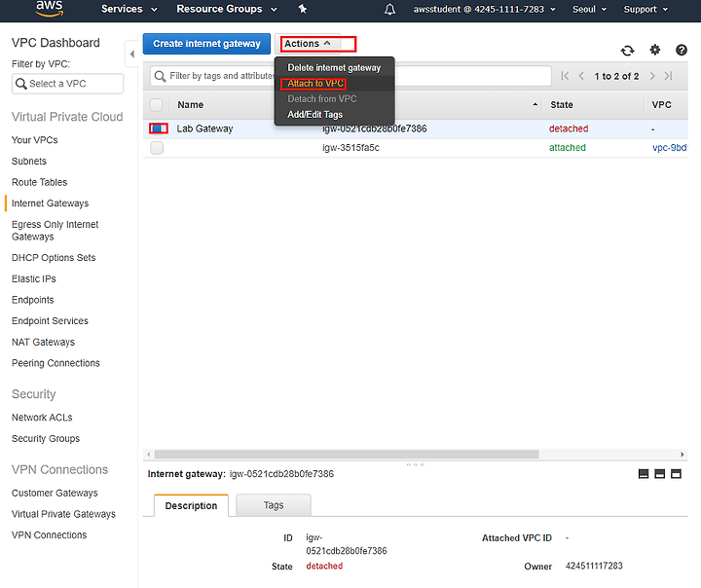Set details pane to half-height layout
Viewport: 701px width, 588px height.
(659, 474)
